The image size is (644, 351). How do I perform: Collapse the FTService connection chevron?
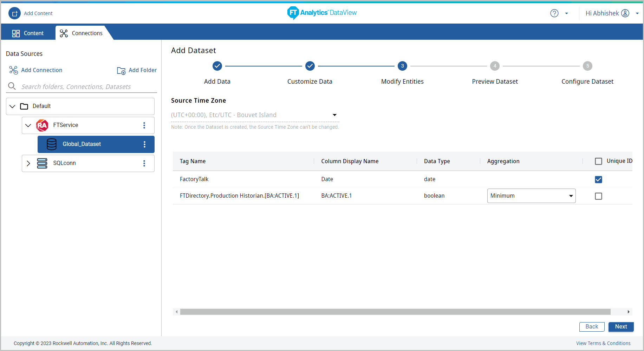[28, 125]
